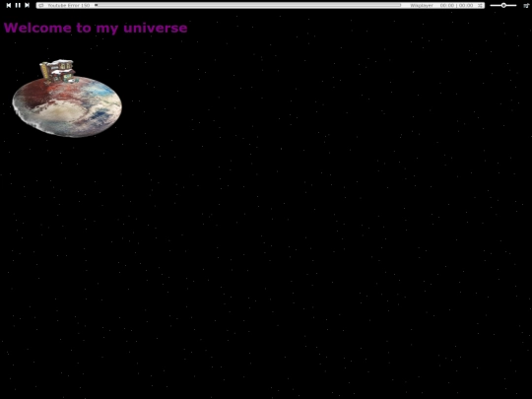Open the Wikplayer link
Screen dimensions: 532x399
click(x=422, y=6)
